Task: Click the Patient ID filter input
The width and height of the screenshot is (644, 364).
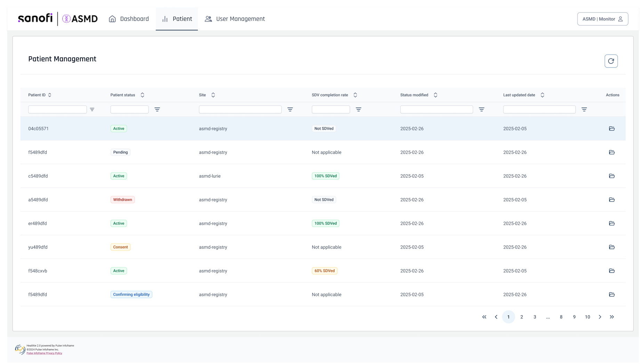Action: [x=57, y=109]
